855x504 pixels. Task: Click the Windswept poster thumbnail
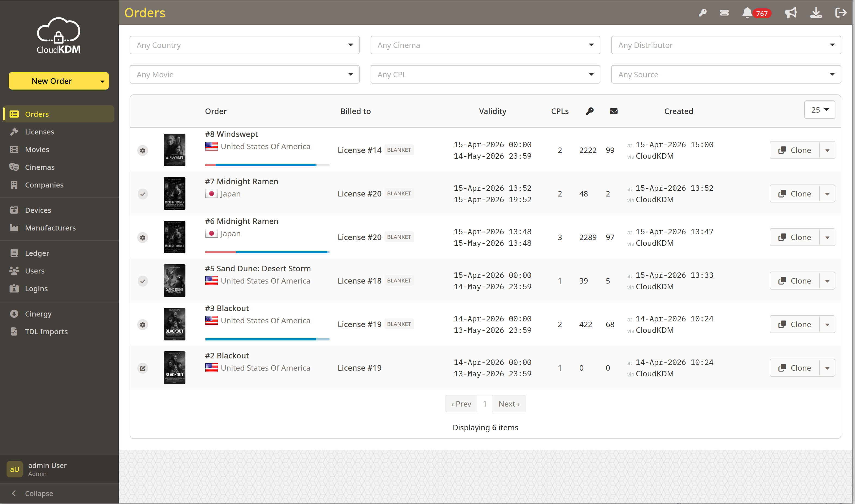tap(174, 150)
